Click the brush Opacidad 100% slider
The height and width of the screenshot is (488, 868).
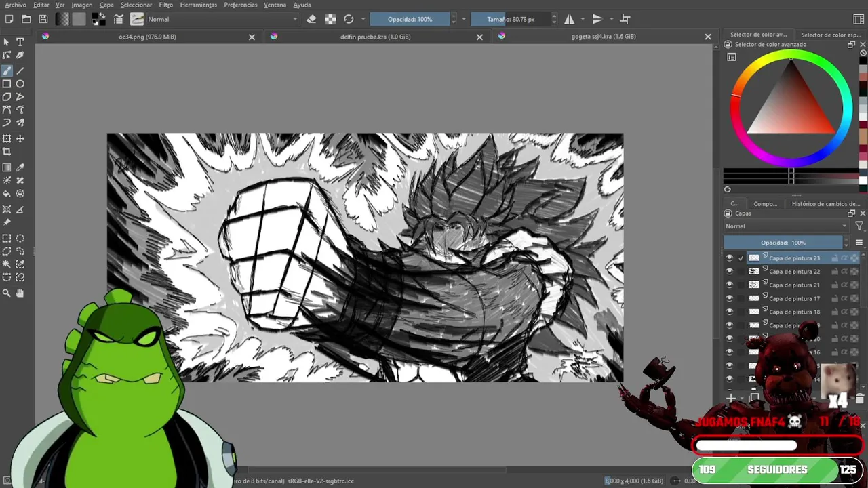coord(410,19)
